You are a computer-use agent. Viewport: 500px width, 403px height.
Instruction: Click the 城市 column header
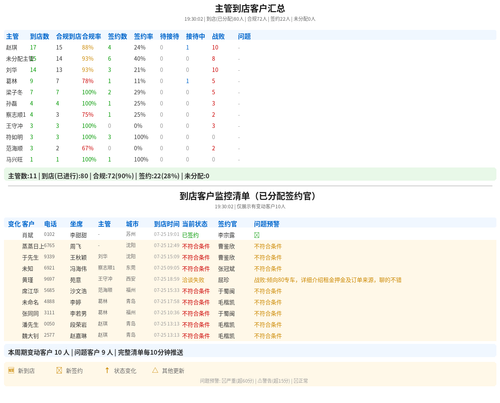132,224
